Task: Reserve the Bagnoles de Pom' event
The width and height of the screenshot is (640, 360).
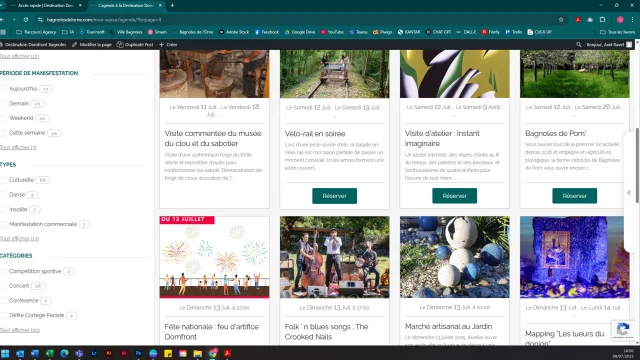Action: pos(574,196)
